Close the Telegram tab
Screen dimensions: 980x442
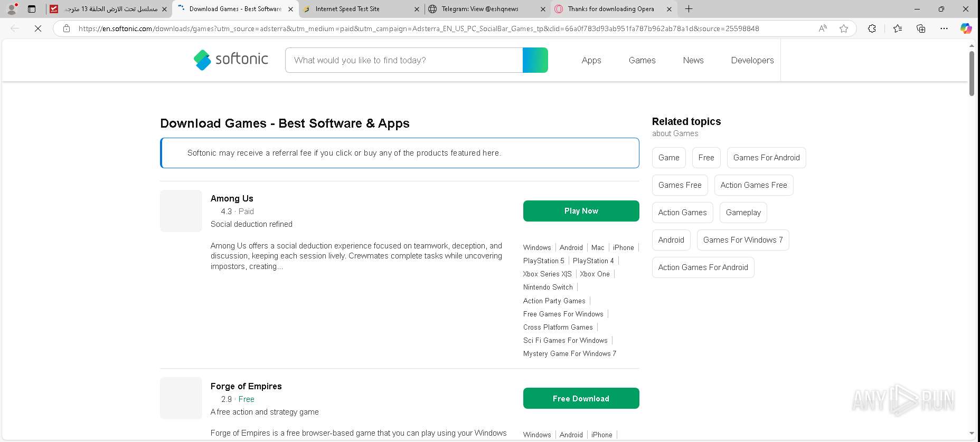click(x=543, y=9)
